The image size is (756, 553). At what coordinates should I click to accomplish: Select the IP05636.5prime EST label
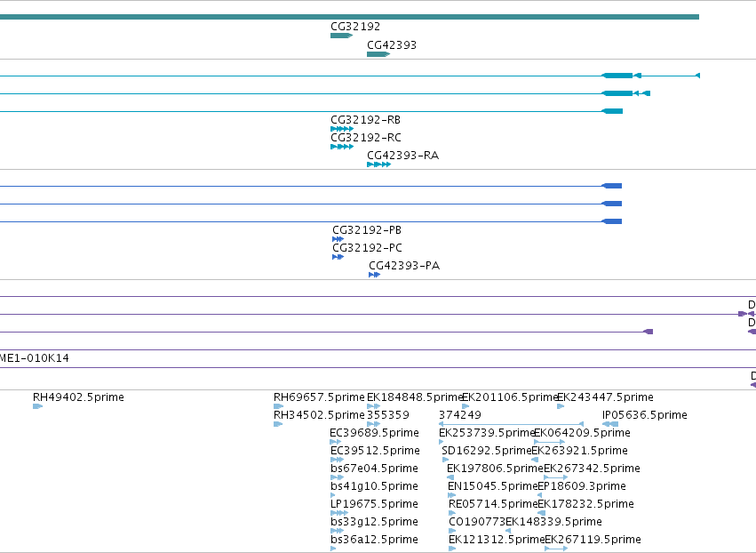(x=645, y=415)
